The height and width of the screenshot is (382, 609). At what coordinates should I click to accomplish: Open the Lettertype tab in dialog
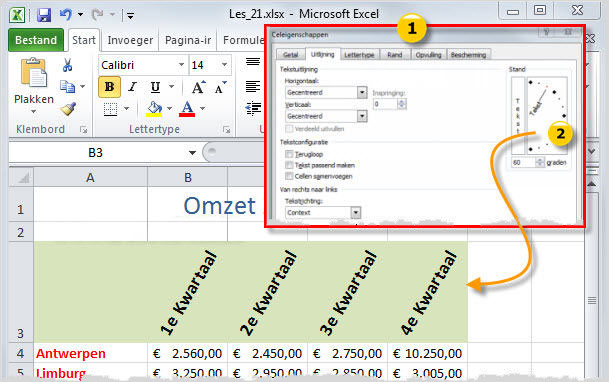(359, 55)
